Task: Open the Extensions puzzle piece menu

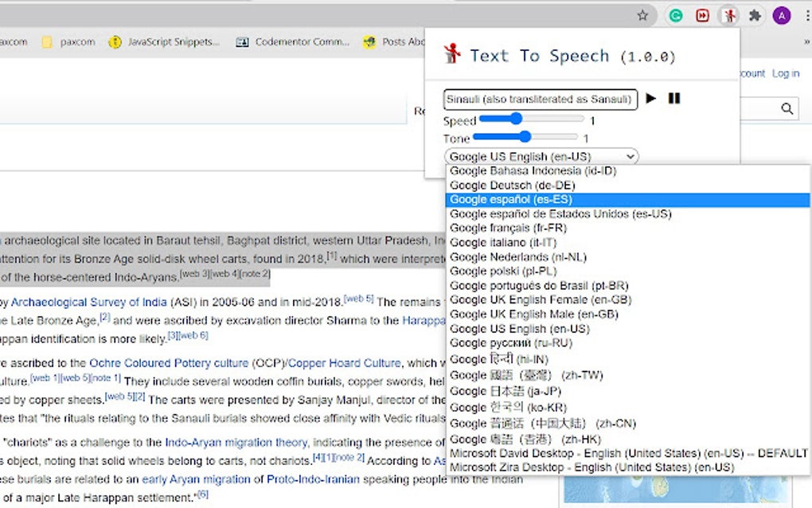Action: pos(755,16)
